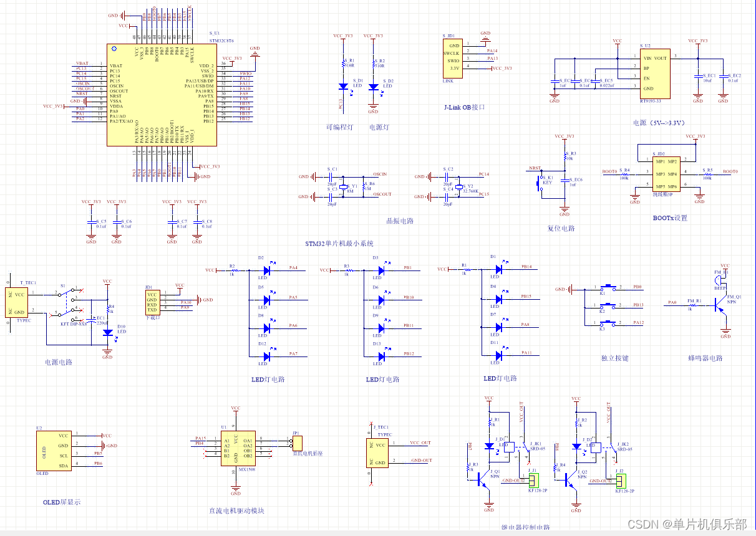
Task: Select LED D5 connected to PA5
Action: click(266, 300)
